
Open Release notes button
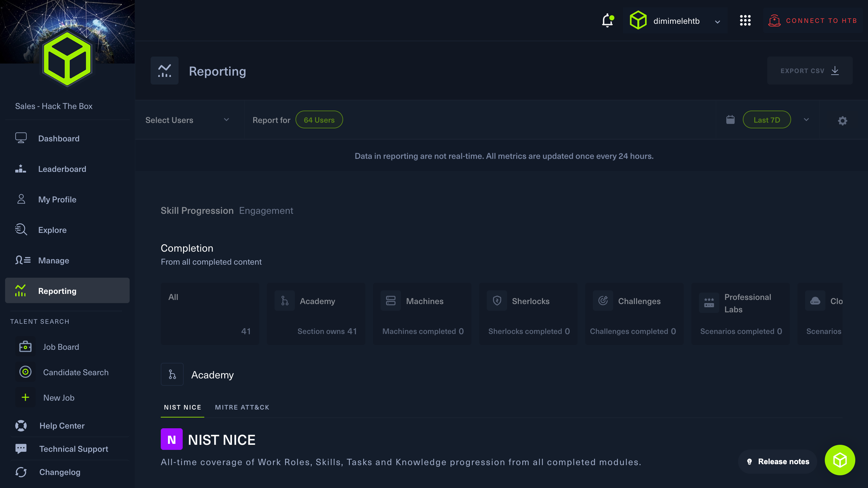click(777, 461)
